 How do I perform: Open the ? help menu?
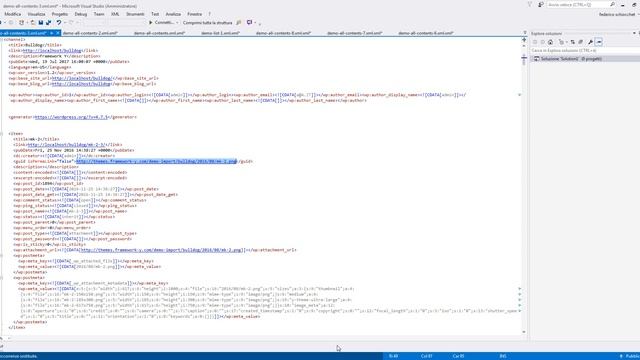coord(209,14)
